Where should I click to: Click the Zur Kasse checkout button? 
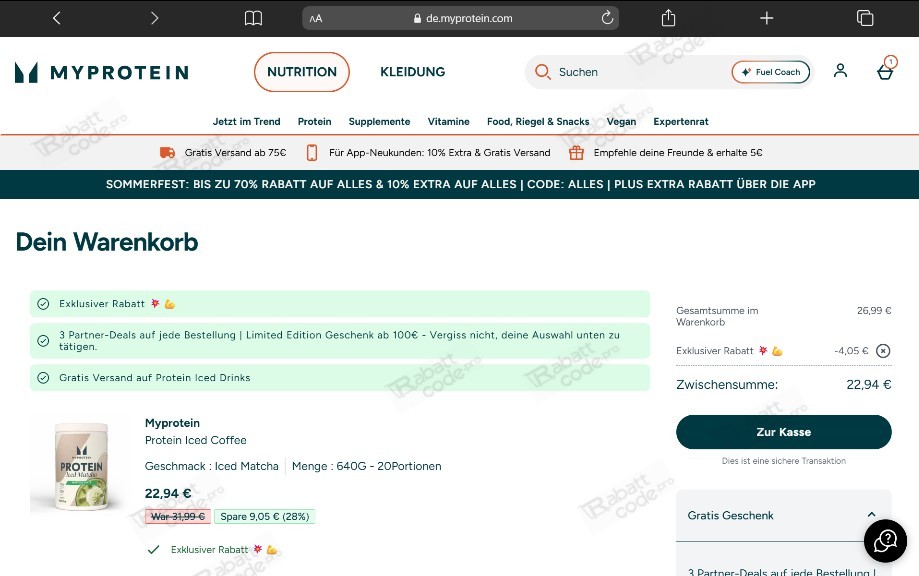pos(784,432)
